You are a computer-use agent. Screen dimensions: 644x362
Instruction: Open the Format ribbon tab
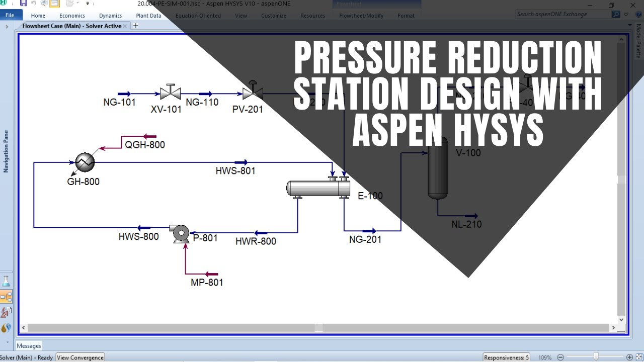click(406, 16)
